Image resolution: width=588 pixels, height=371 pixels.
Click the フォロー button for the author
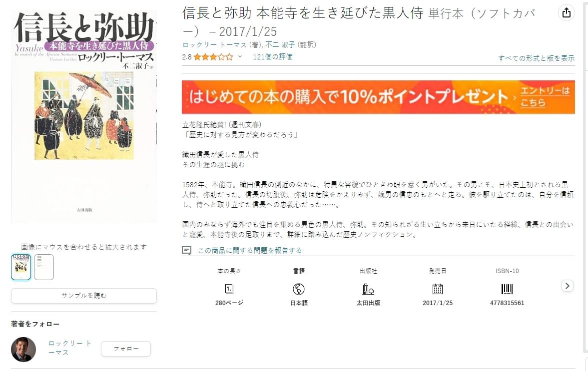[x=126, y=349]
